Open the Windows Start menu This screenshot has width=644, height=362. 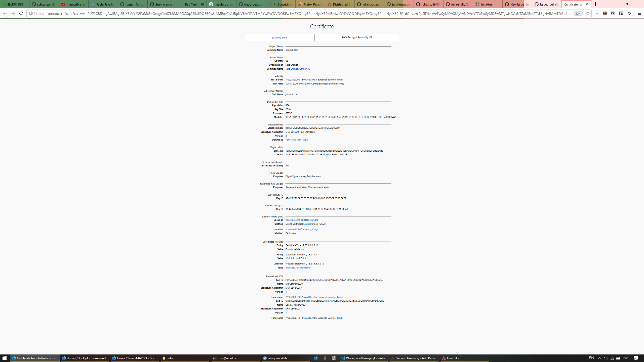(x=5, y=358)
